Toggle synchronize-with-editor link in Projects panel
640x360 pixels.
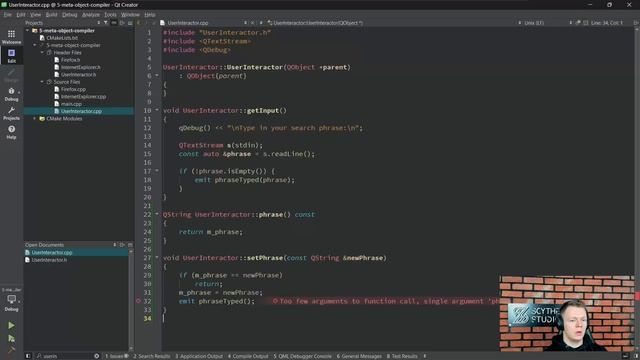(x=114, y=23)
